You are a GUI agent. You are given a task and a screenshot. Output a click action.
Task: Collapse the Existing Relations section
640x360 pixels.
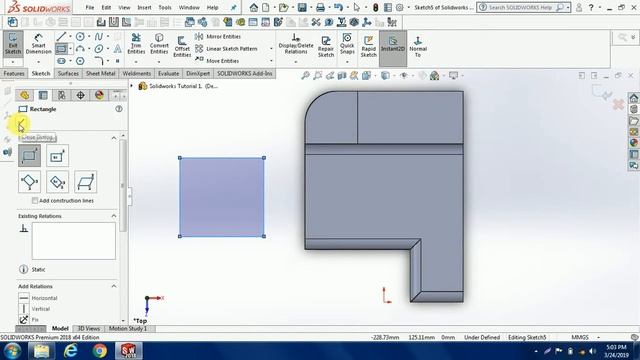pos(113,216)
